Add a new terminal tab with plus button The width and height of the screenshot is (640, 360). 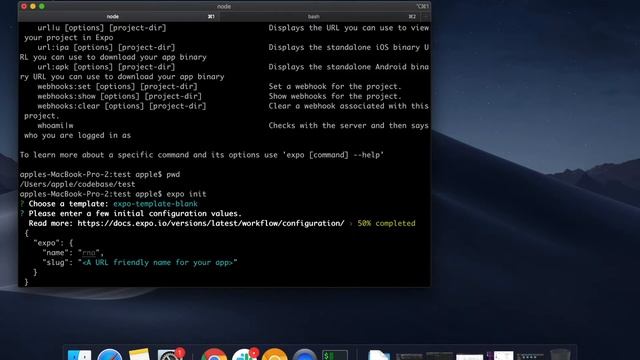pos(426,16)
